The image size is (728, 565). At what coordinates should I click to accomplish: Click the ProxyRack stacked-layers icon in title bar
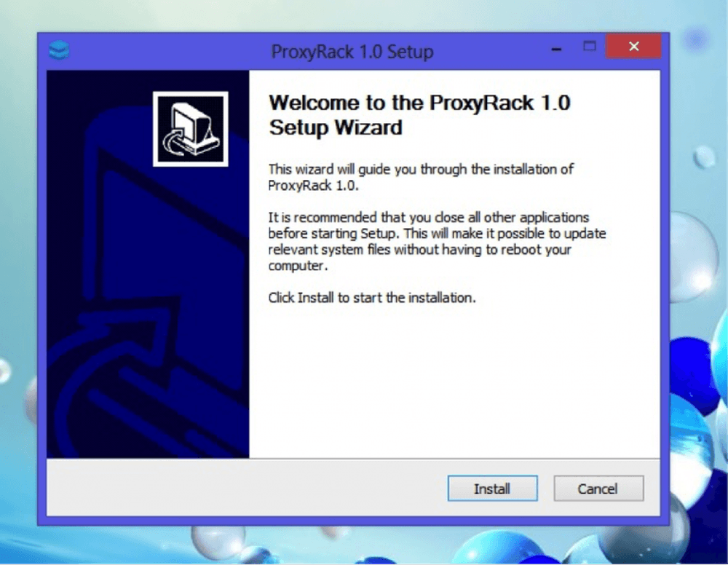[x=59, y=50]
